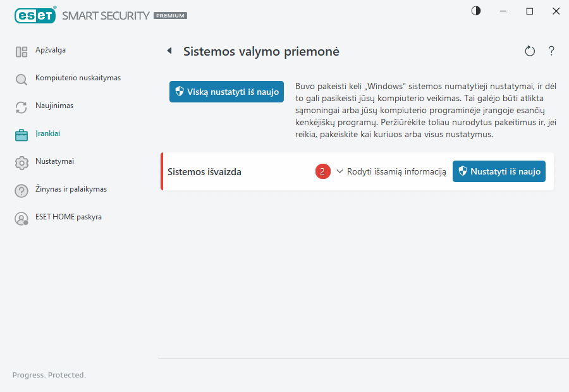Click the Apžvalga overview icon

tap(21, 52)
